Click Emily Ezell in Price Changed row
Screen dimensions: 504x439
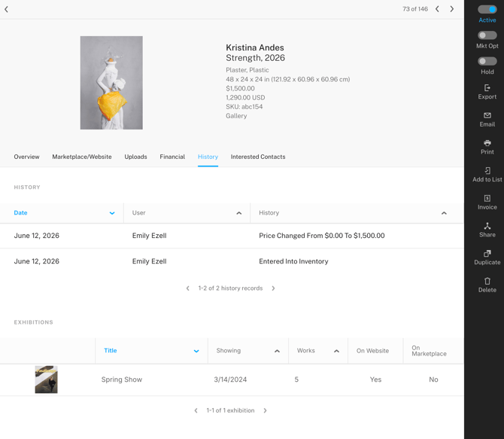[x=150, y=236]
